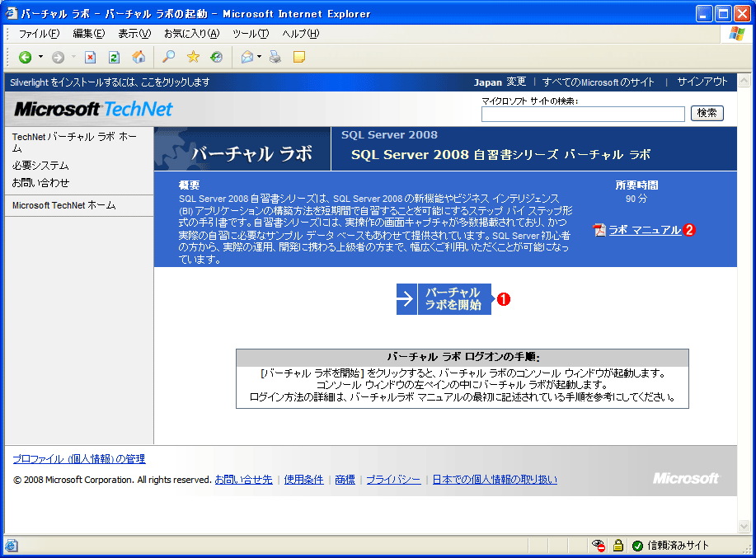
Task: Click the Mail envelope toolbar icon
Action: click(247, 57)
